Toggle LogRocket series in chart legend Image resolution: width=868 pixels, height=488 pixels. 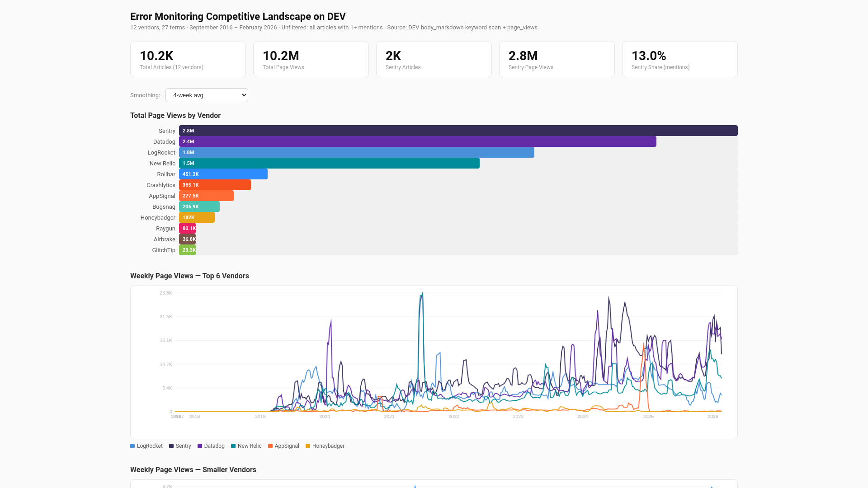[146, 446]
